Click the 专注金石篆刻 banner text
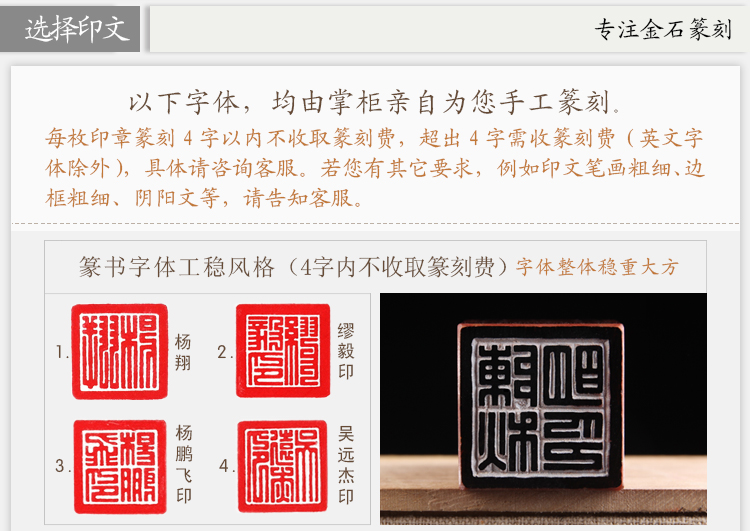This screenshot has height=531, width=750. pos(663,30)
